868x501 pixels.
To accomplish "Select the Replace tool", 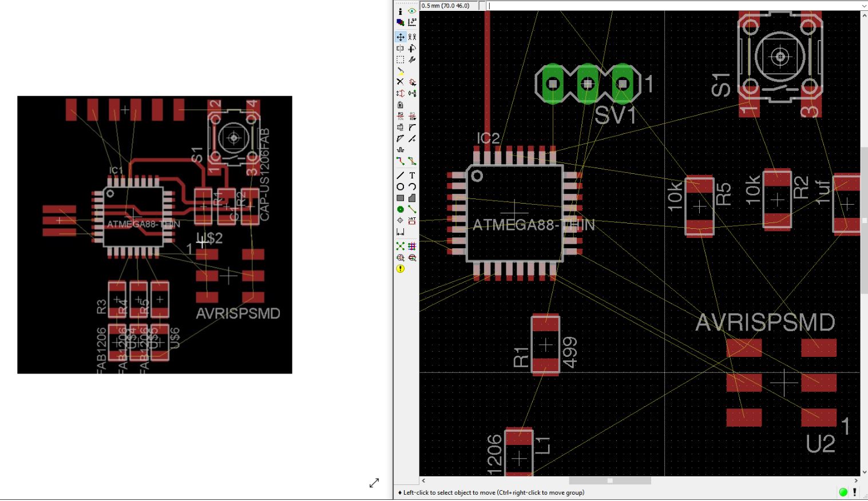I will pyautogui.click(x=412, y=93).
